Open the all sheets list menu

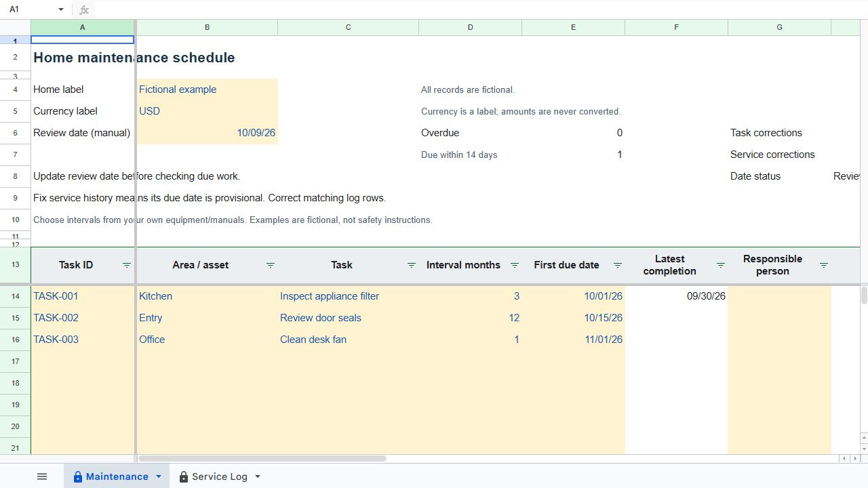[42, 476]
